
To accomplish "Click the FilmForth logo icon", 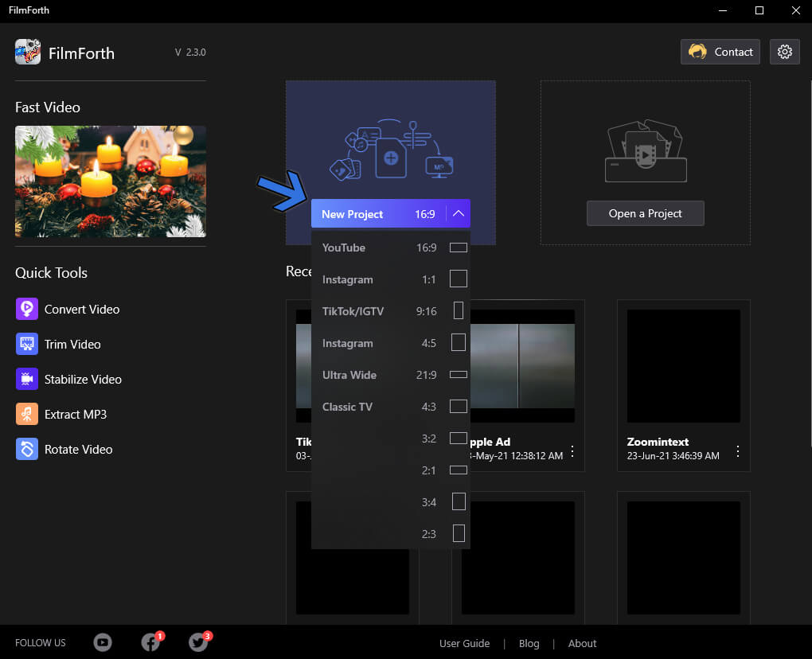I will pos(28,52).
